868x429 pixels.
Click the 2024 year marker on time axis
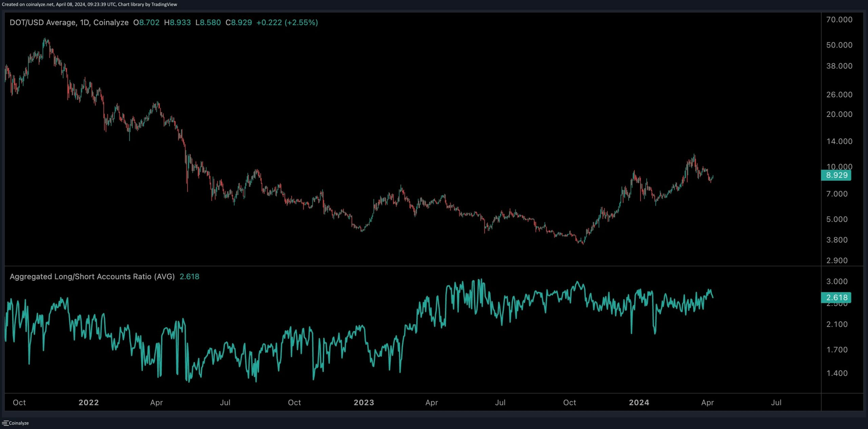639,403
